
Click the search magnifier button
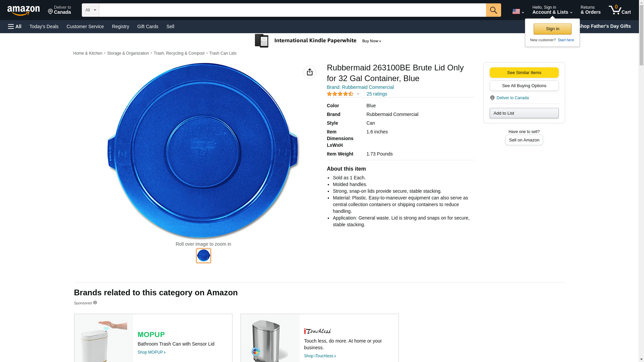click(x=493, y=10)
